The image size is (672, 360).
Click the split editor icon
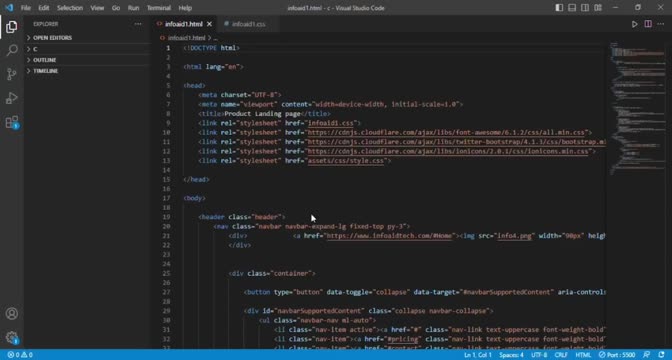pos(648,24)
